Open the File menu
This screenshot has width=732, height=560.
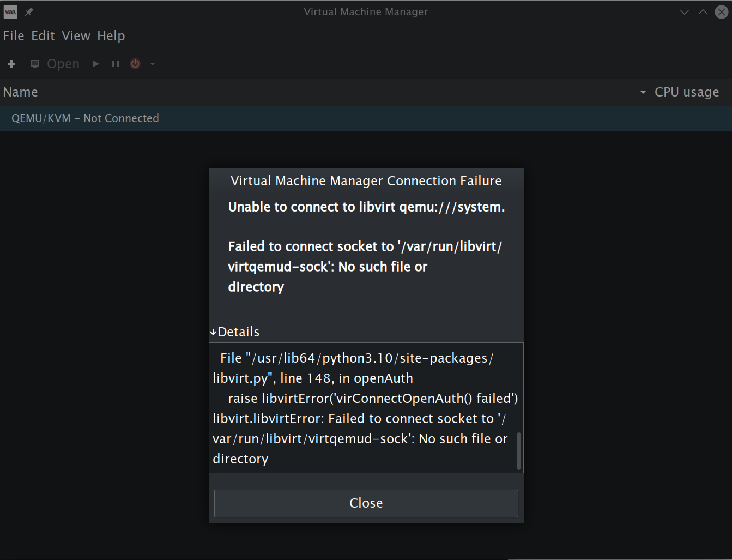click(x=14, y=36)
